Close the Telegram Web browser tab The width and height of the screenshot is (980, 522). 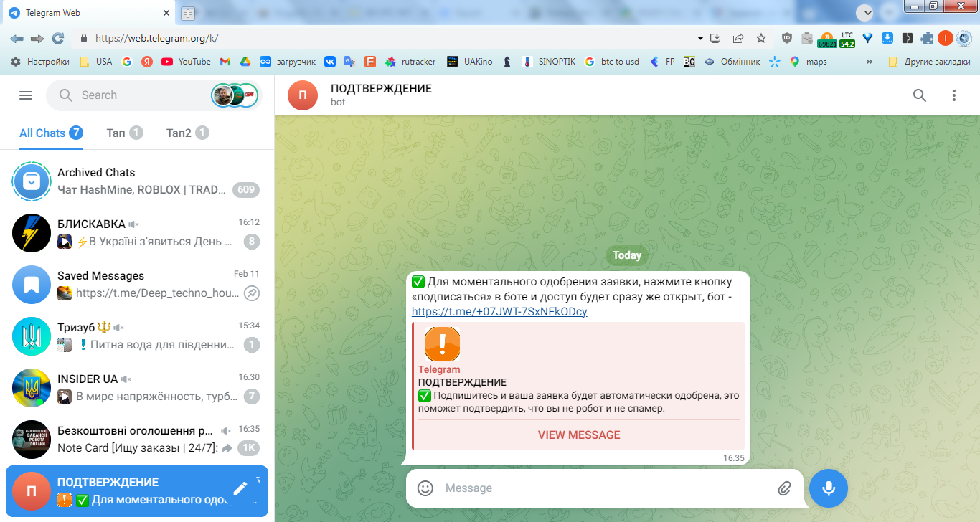click(166, 13)
